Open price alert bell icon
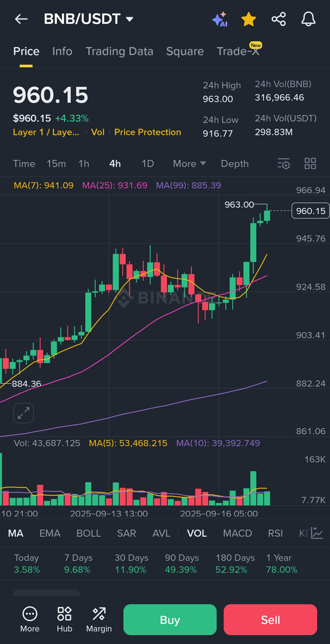This screenshot has height=644, width=330. pyautogui.click(x=308, y=20)
